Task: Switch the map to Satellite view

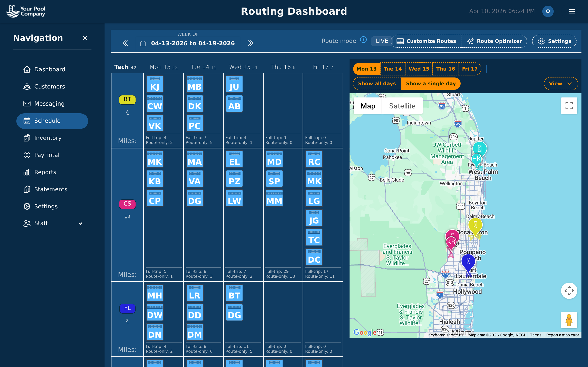Action: (x=402, y=106)
